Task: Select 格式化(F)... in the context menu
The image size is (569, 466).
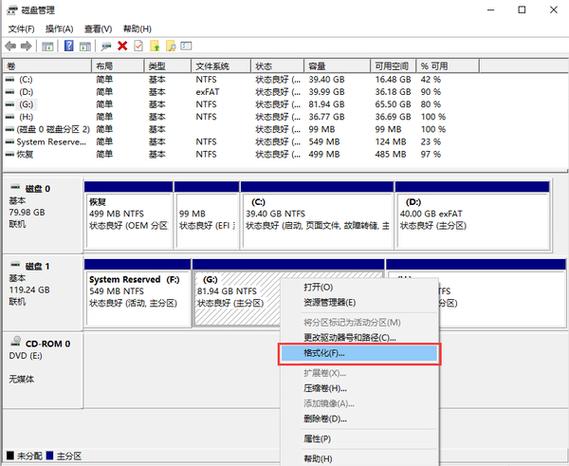Action: (359, 353)
